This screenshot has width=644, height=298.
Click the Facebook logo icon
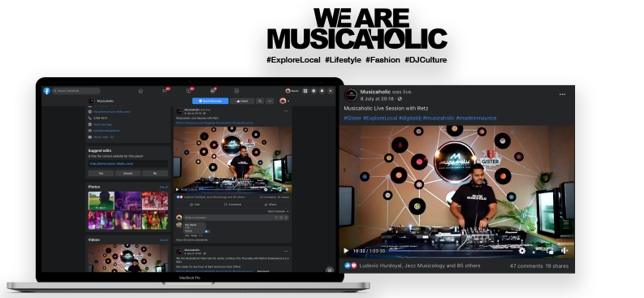pyautogui.click(x=47, y=91)
